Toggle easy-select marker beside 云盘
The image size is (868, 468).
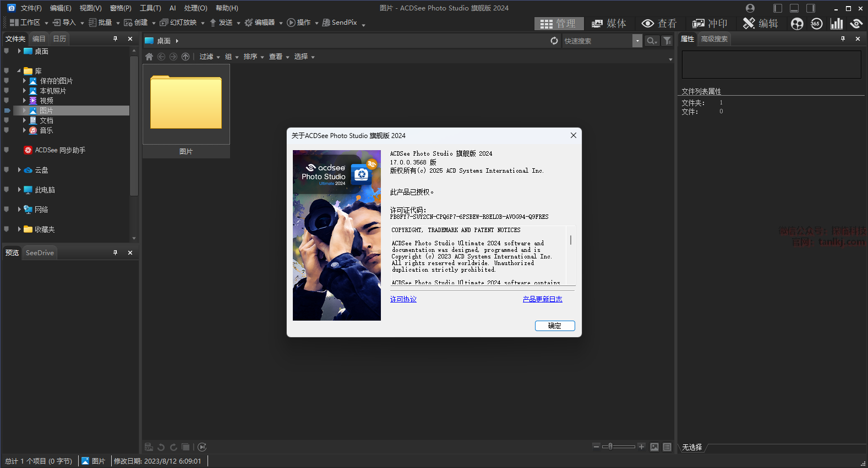[7, 170]
